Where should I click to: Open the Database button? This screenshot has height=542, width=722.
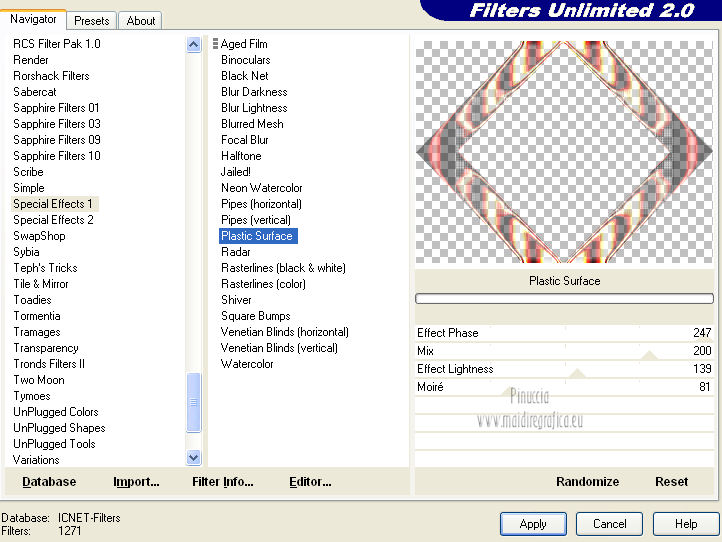49,482
